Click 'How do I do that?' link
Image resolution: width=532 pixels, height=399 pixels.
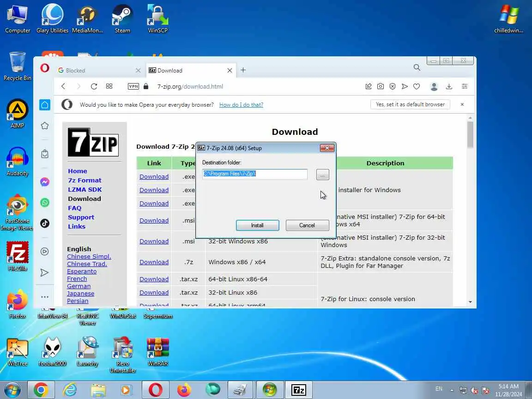(x=241, y=105)
